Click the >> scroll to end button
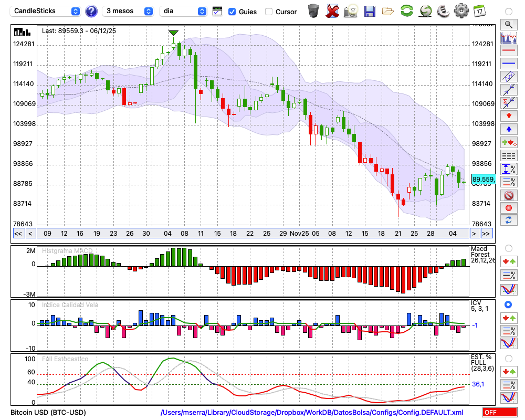Viewport: 525px width, 420px height. pos(486,233)
